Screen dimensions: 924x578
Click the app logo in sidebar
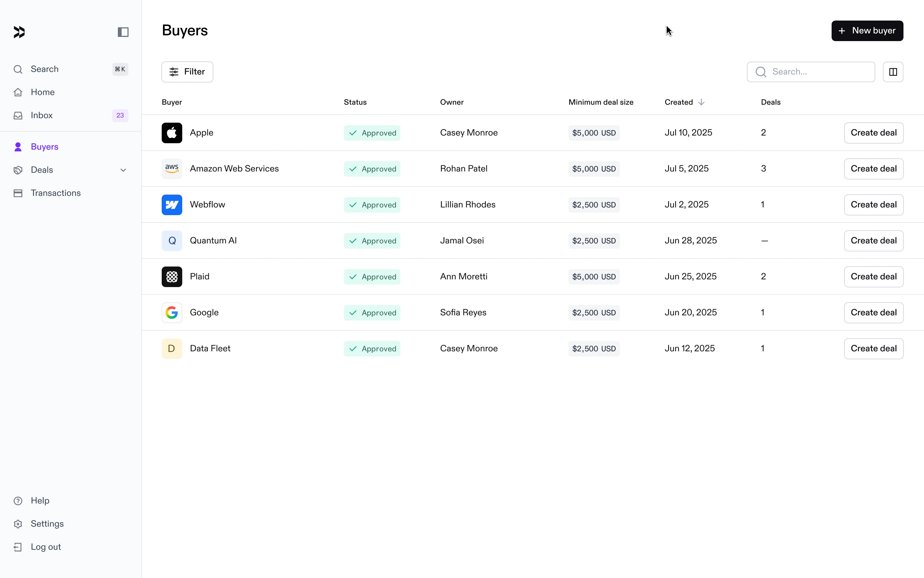click(19, 32)
